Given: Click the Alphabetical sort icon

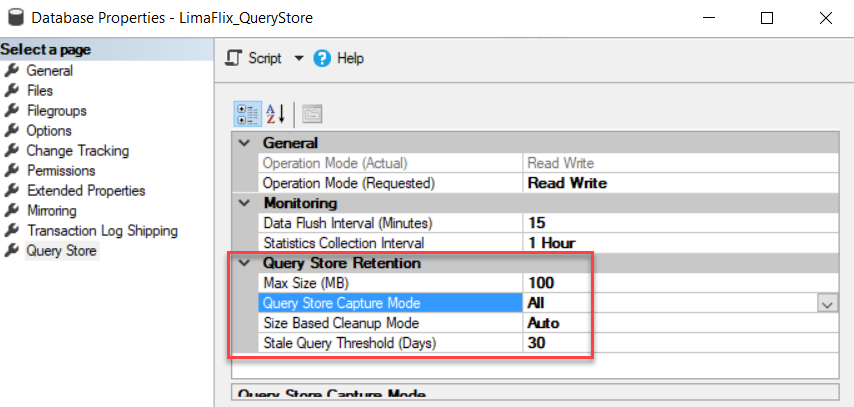Looking at the screenshot, I should 275,114.
